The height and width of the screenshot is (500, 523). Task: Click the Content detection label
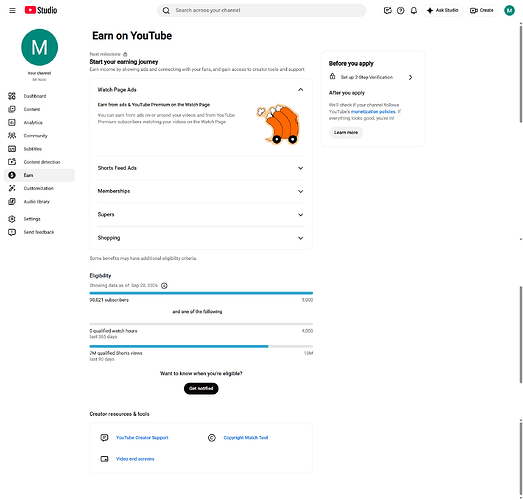(42, 162)
